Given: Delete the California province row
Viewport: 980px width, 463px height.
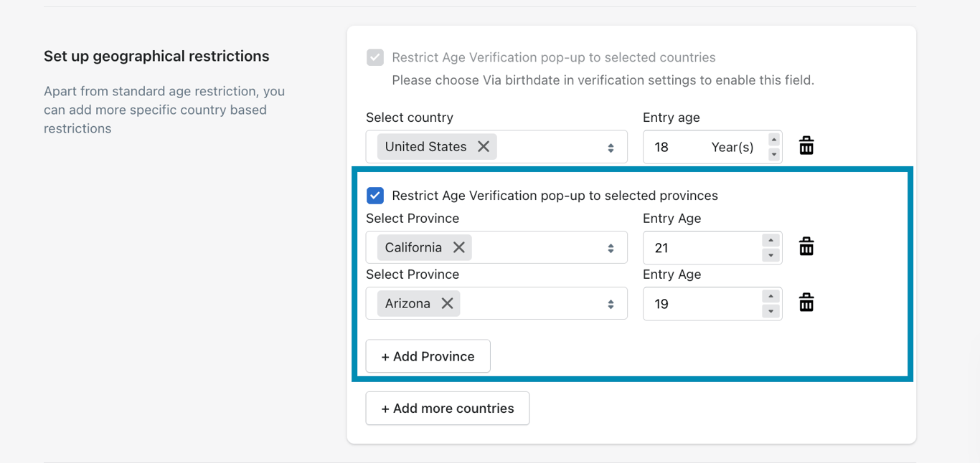Looking at the screenshot, I should [806, 247].
